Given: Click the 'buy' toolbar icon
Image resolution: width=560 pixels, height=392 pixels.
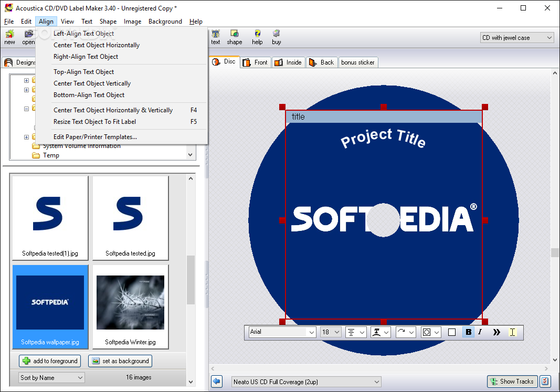Looking at the screenshot, I should [277, 37].
